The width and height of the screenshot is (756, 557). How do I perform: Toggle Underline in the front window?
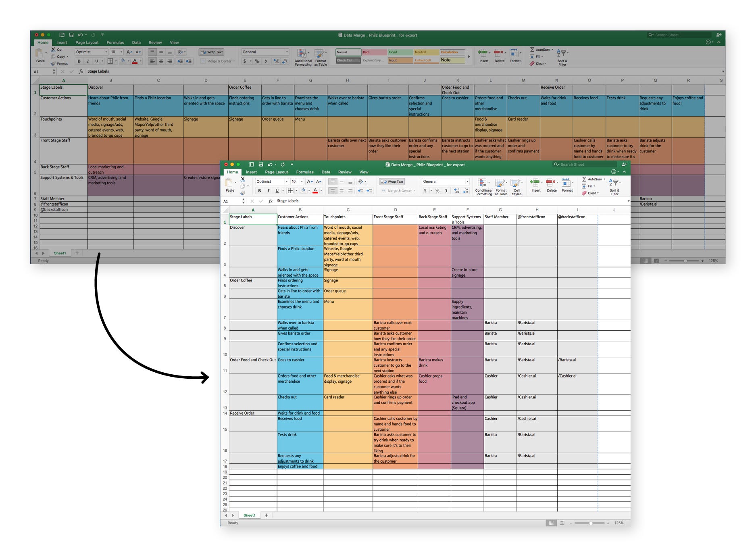point(277,191)
